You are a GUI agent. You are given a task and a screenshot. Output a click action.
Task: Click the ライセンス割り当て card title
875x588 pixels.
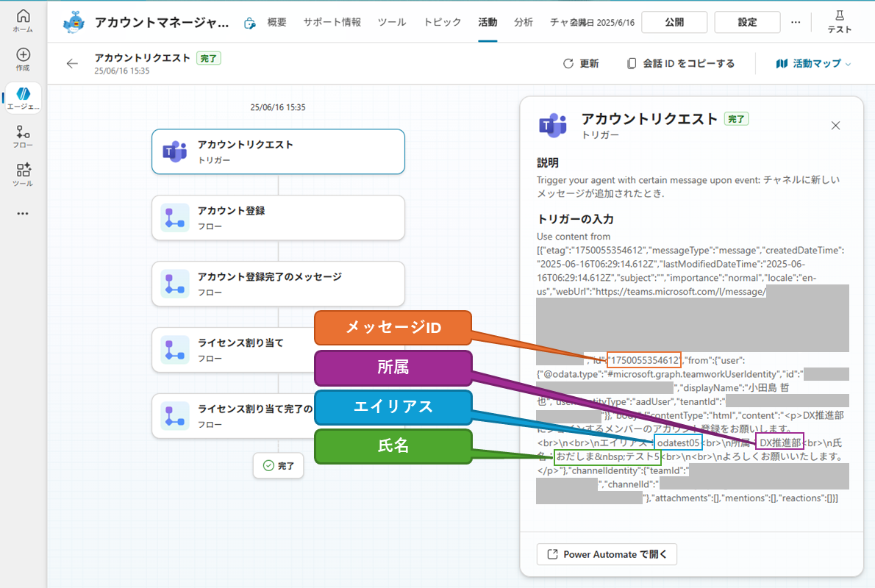pyautogui.click(x=240, y=343)
